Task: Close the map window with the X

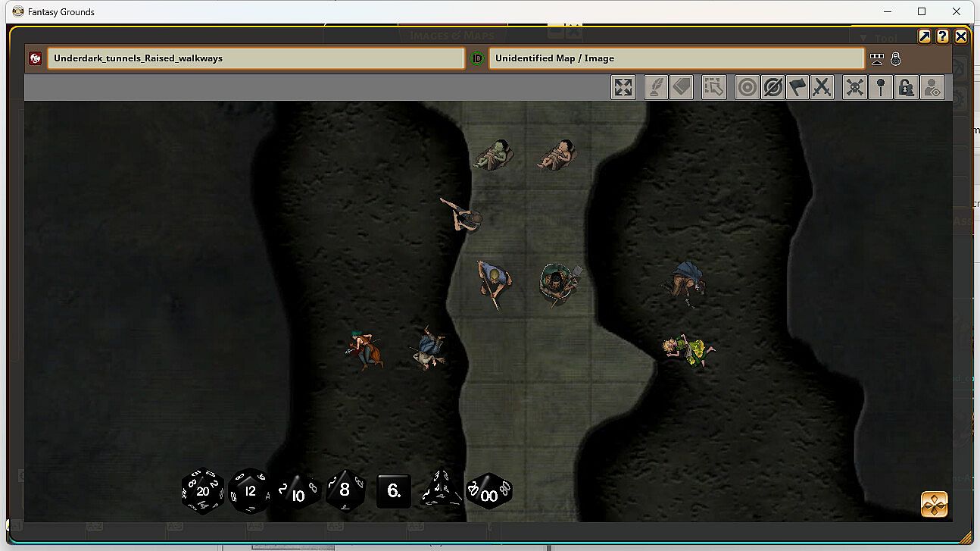Action: [961, 36]
